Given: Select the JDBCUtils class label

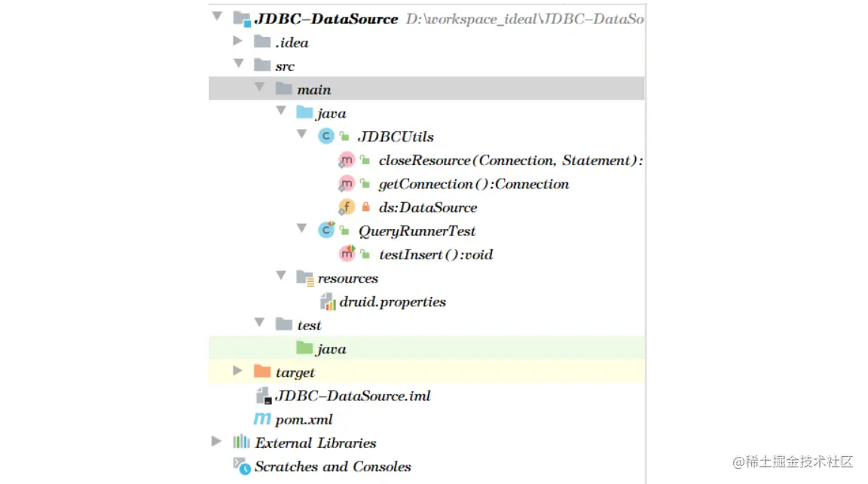Looking at the screenshot, I should point(396,136).
